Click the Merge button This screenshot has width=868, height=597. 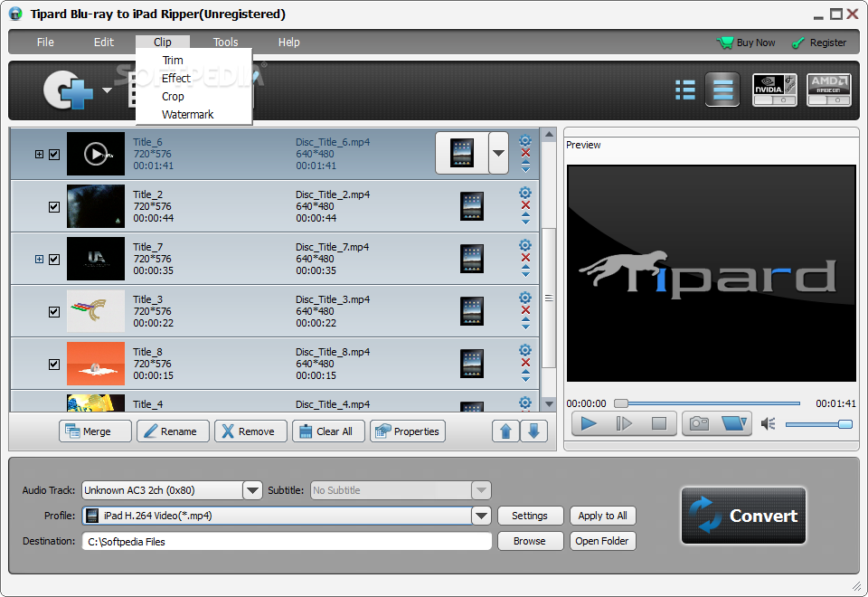pos(95,431)
